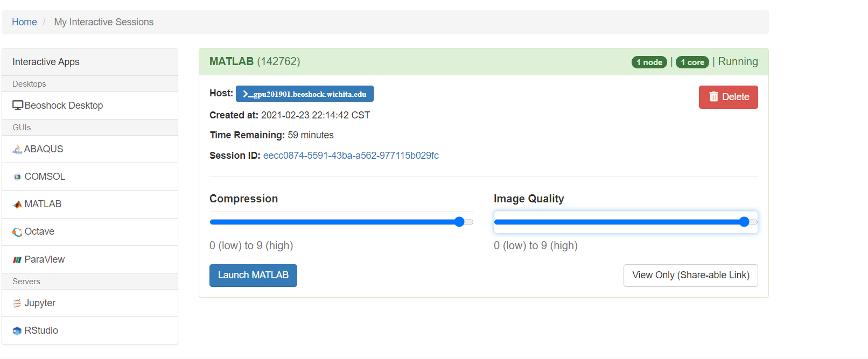
Task: Click the '1 core' badge
Action: 692,62
